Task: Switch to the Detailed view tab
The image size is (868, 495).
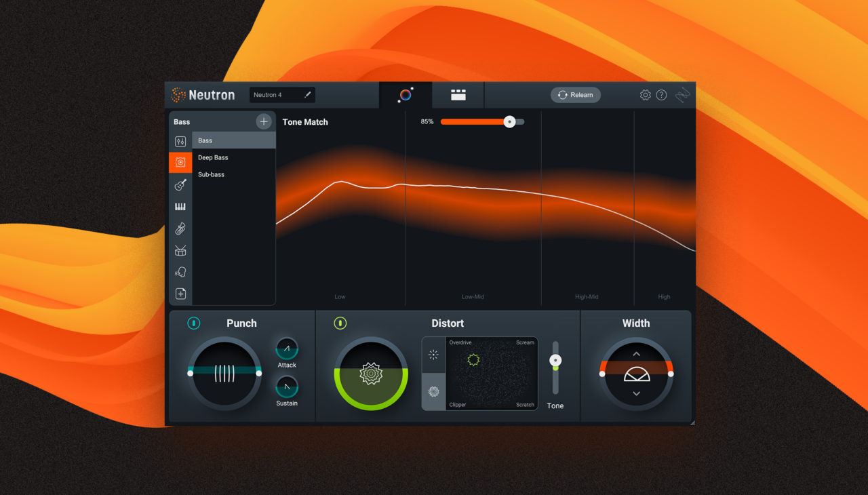Action: coord(458,95)
